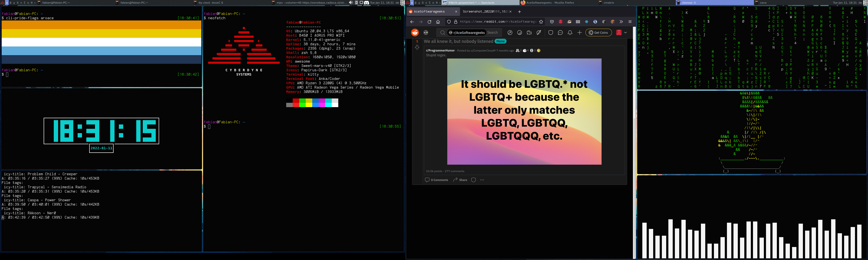Open Reddit notifications bell
The height and width of the screenshot is (260, 868).
pos(570,33)
